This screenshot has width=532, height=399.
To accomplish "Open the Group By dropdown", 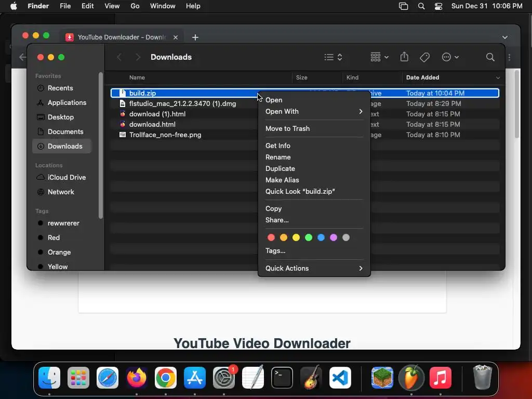I will [x=379, y=57].
